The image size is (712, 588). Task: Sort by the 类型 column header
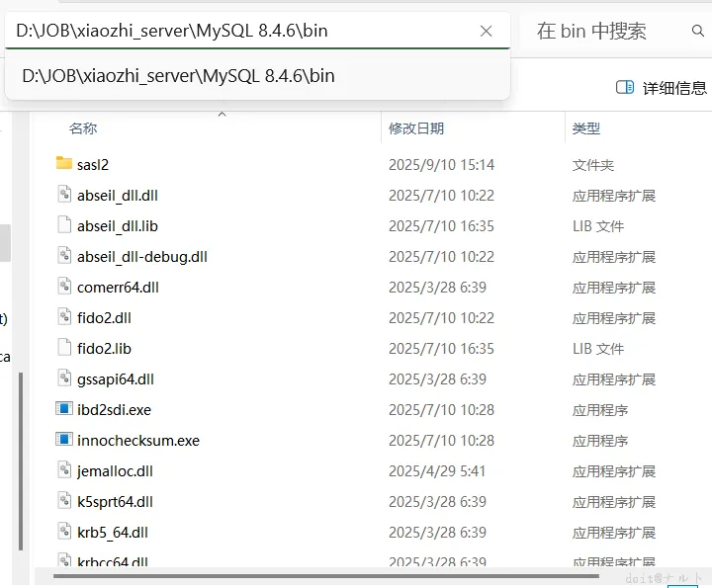[586, 128]
